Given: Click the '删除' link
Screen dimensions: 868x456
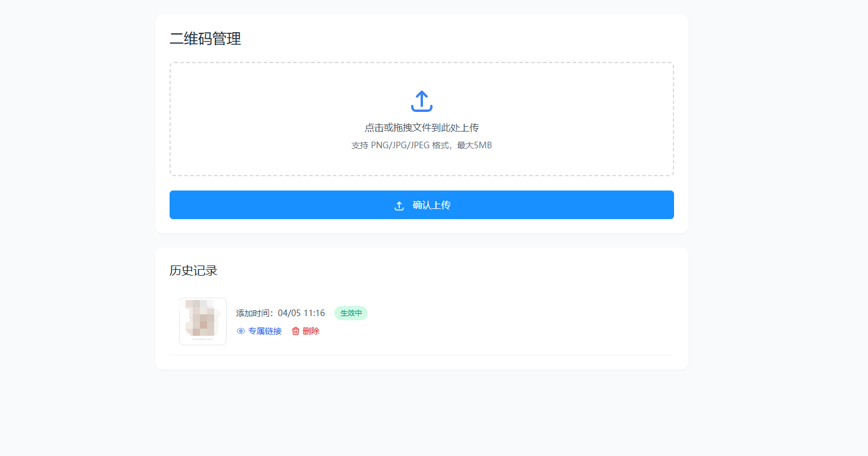Looking at the screenshot, I should coord(311,331).
